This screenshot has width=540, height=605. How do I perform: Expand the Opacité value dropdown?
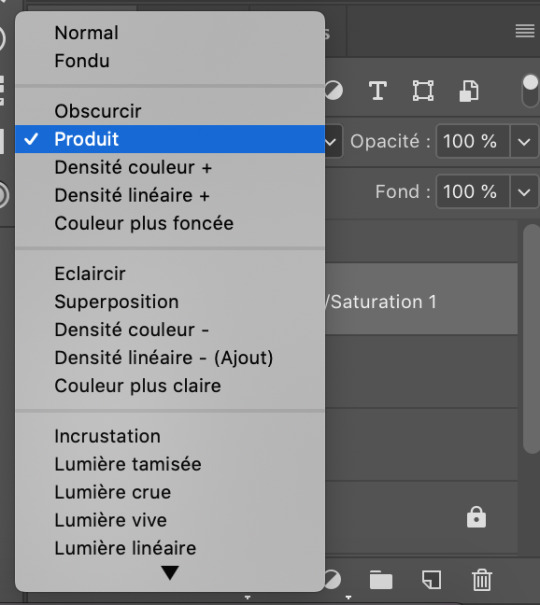point(524,141)
